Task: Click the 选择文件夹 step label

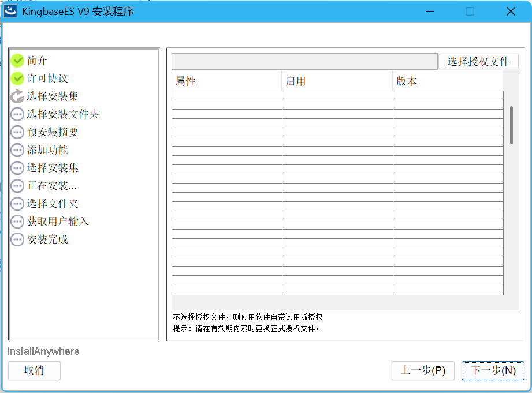Action: coord(53,204)
